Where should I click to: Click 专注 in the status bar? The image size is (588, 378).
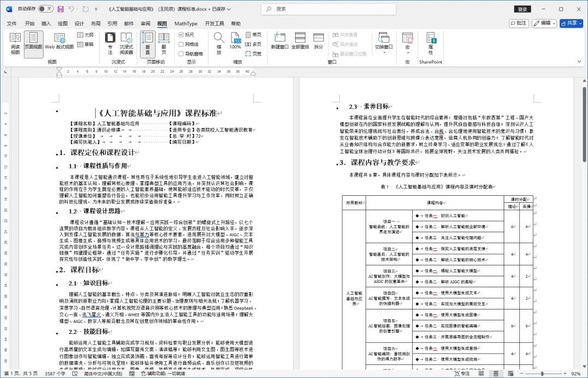[462, 374]
